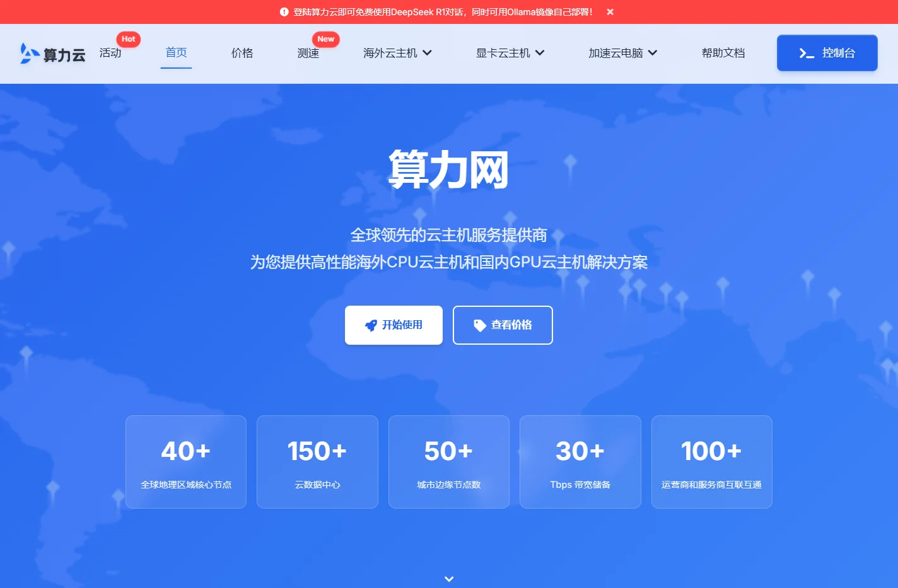Click the 全球领先的云主机服务提供商 subtitle
Screen dimensions: 898x588
448,235
